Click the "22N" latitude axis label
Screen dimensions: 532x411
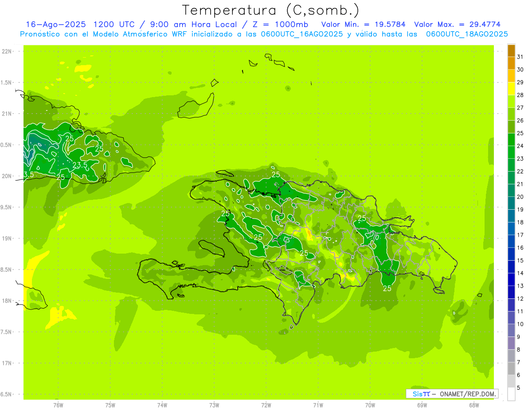click(7, 51)
